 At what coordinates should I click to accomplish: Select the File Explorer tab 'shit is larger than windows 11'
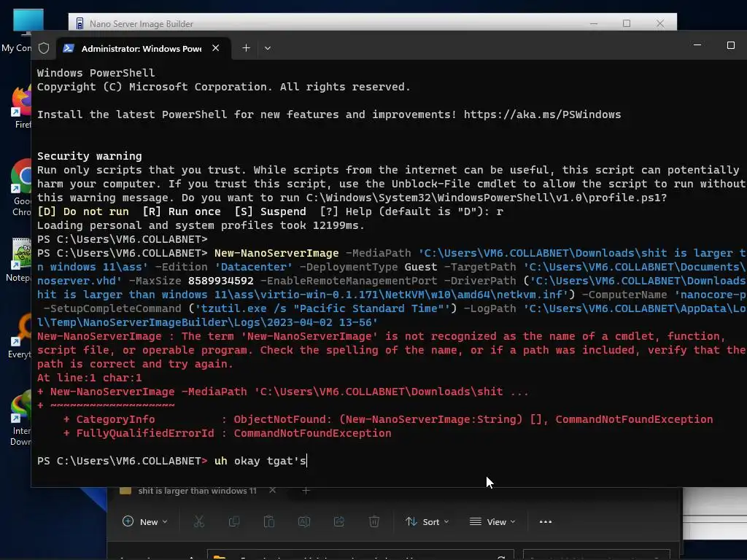coord(197,491)
